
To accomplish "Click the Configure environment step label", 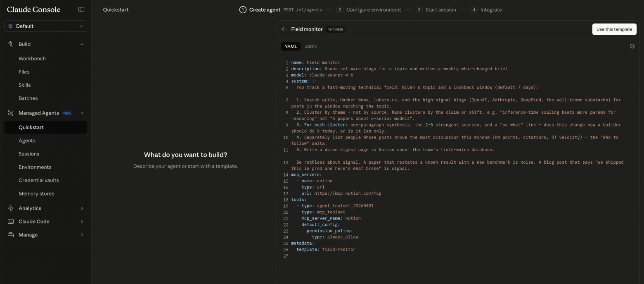I will point(374,10).
